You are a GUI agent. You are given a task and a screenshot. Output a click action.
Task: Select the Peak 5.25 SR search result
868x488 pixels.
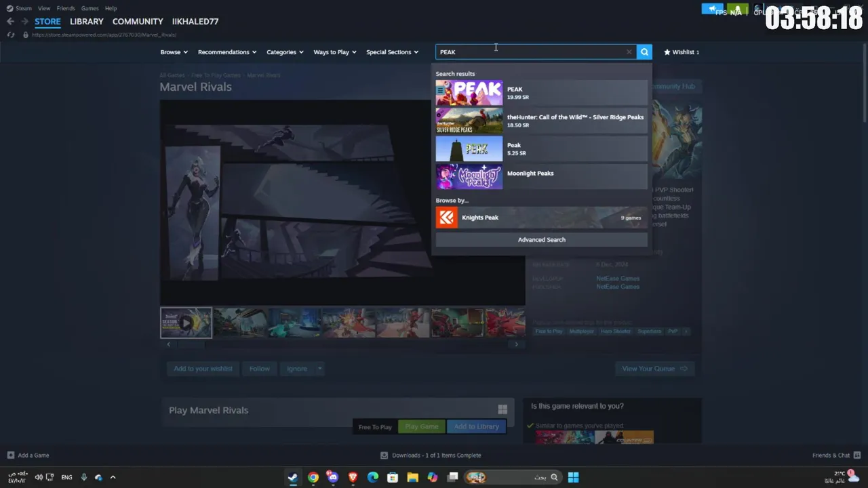tap(541, 148)
